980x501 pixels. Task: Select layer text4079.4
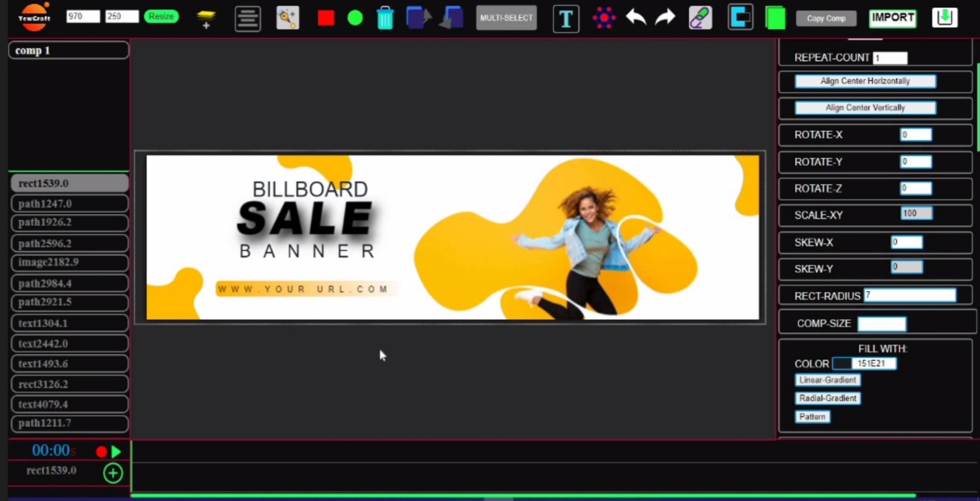(69, 404)
